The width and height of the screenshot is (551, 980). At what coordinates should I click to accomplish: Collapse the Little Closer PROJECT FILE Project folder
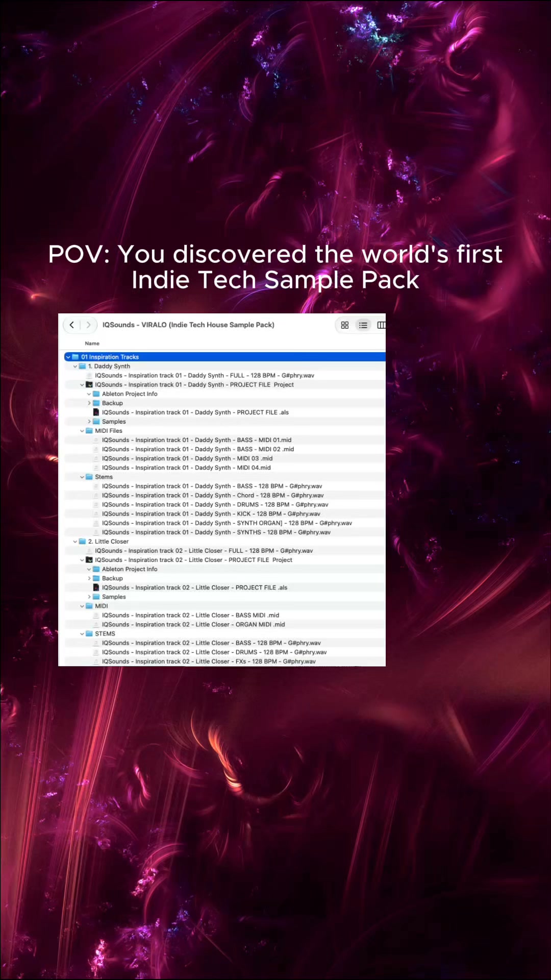click(82, 560)
